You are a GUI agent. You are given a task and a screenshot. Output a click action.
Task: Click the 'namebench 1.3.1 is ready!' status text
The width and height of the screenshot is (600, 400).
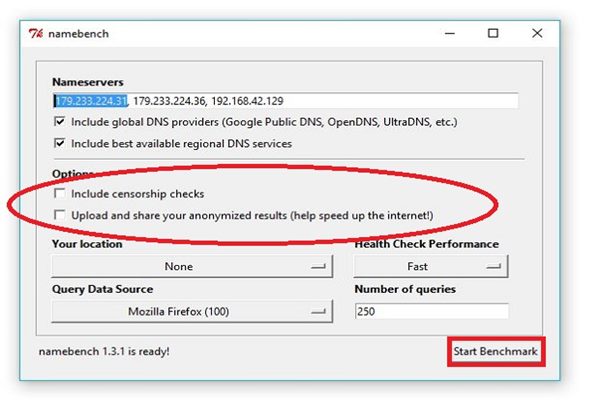(x=104, y=351)
